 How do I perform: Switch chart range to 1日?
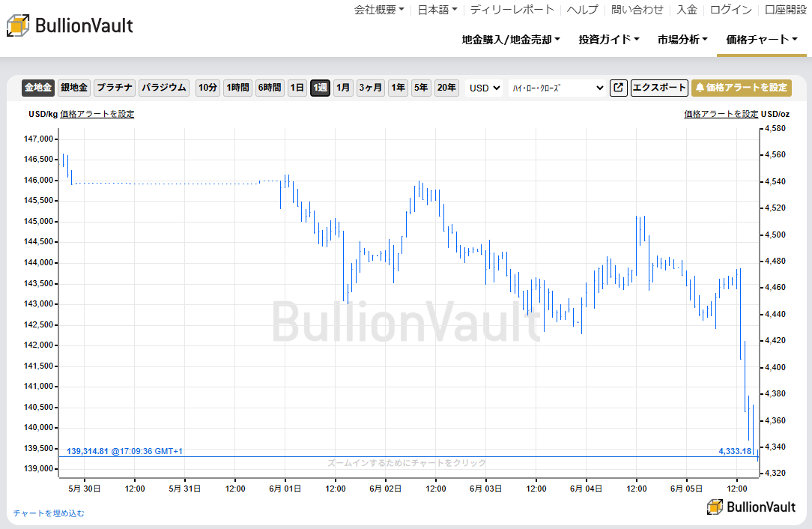click(x=297, y=88)
